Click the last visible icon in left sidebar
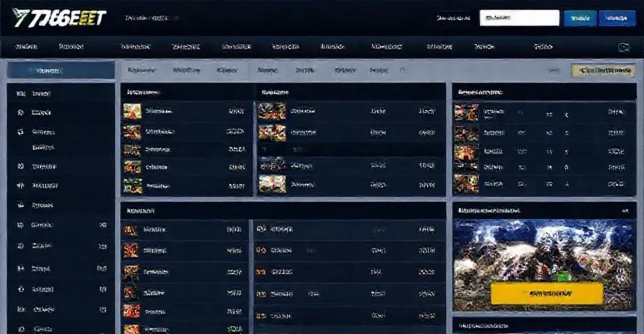644x334 pixels. 21,328
